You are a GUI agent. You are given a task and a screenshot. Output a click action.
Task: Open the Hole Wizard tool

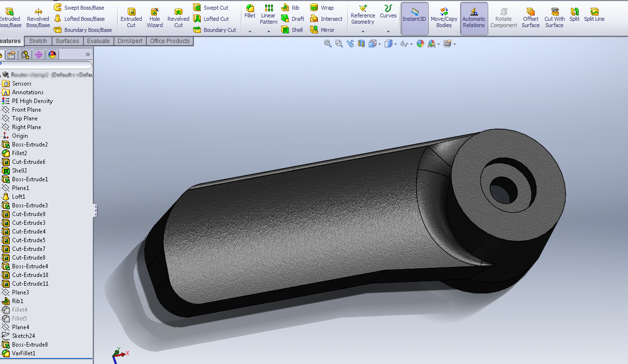[155, 17]
